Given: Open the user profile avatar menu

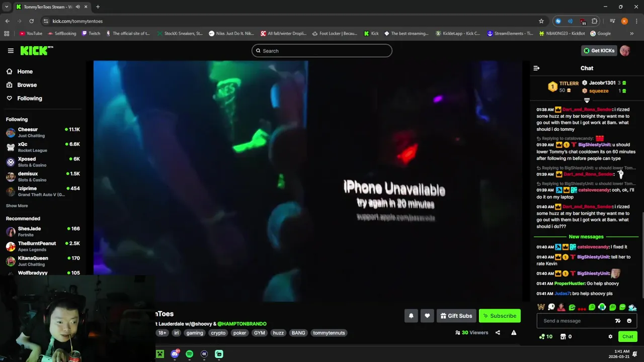Looking at the screenshot, I should [625, 51].
